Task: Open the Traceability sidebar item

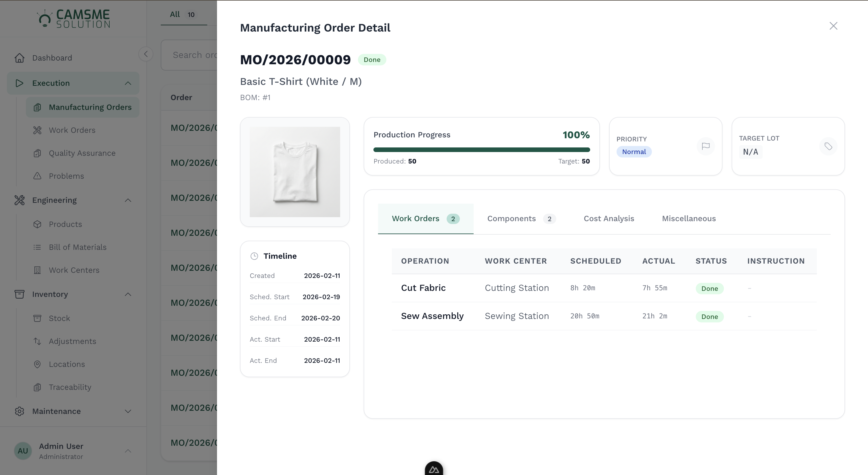Action: (70, 387)
